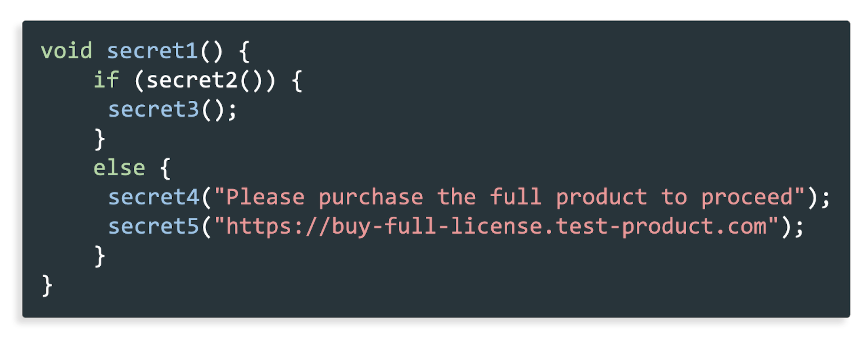
Task: Click the secret4 function call
Action: point(153,197)
